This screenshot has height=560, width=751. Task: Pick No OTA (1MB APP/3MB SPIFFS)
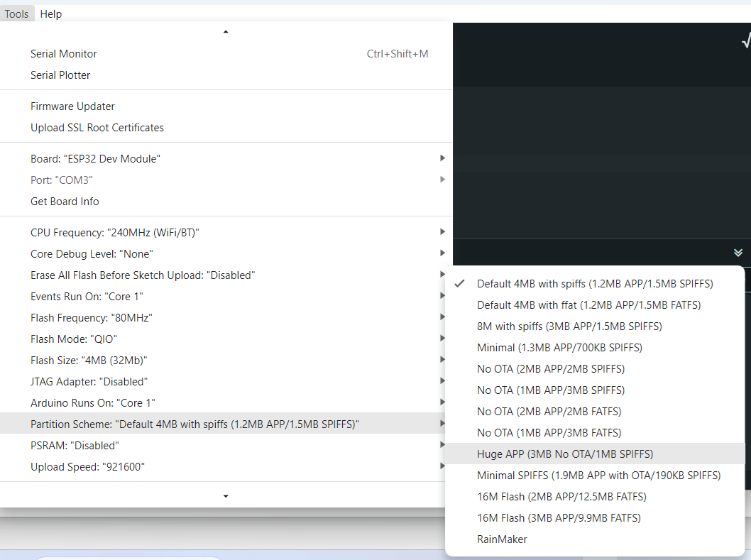click(x=595, y=390)
